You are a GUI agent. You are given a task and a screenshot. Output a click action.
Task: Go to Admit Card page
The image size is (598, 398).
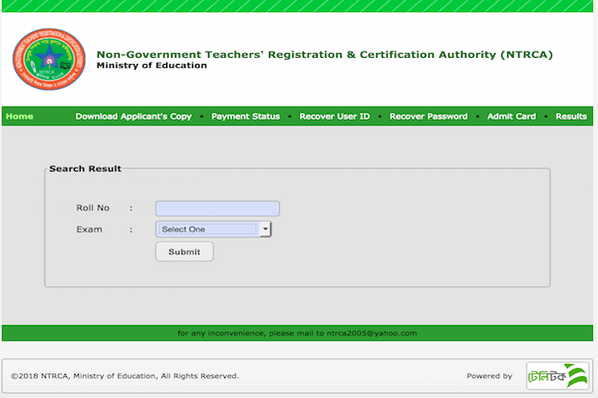point(511,116)
